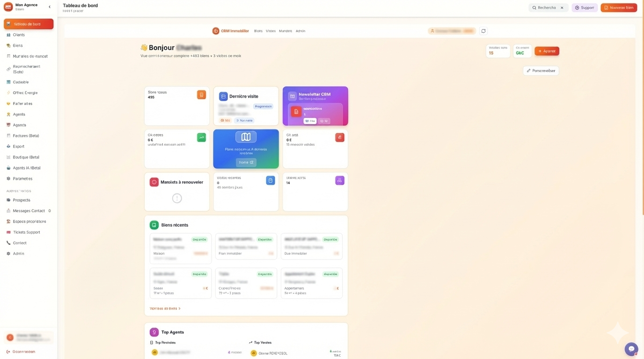Viewport: 644px width, 359px height.
Task: Click the purple Top Agents icon
Action: [154, 332]
